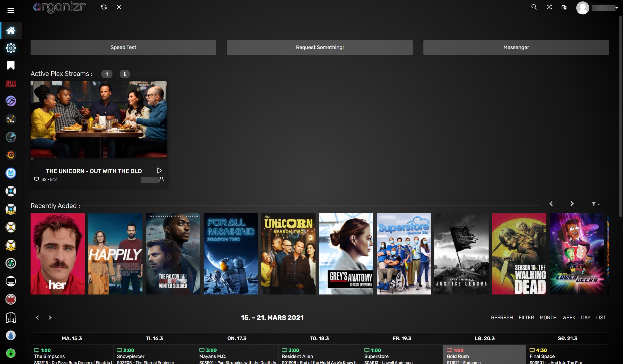Switch calendar to LIST view
This screenshot has height=364, width=623.
click(601, 318)
